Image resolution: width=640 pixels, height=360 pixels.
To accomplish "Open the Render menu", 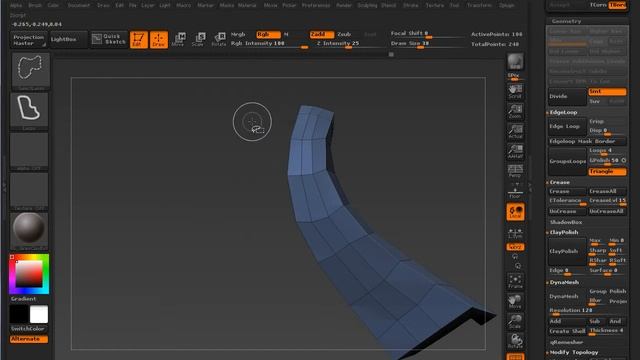I will (x=343, y=5).
